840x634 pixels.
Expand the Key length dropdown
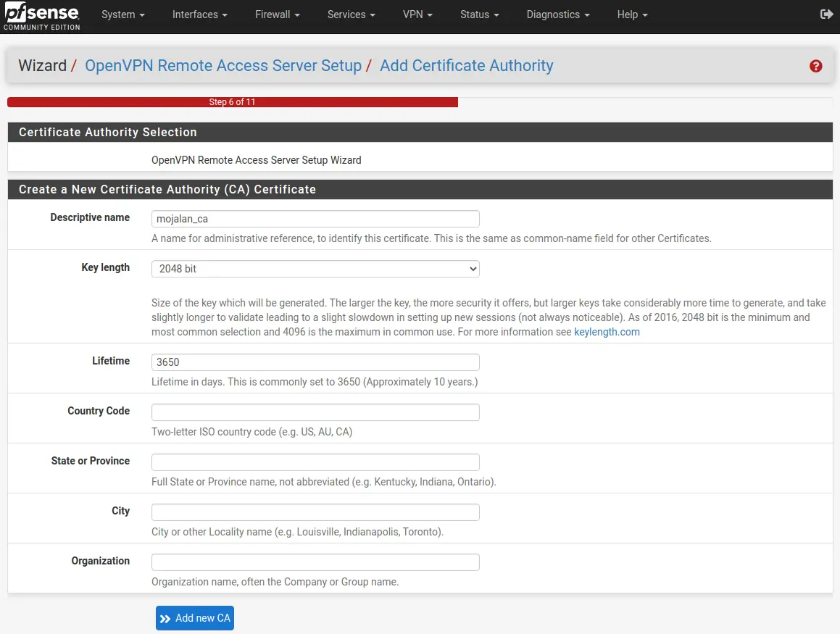tap(315, 269)
